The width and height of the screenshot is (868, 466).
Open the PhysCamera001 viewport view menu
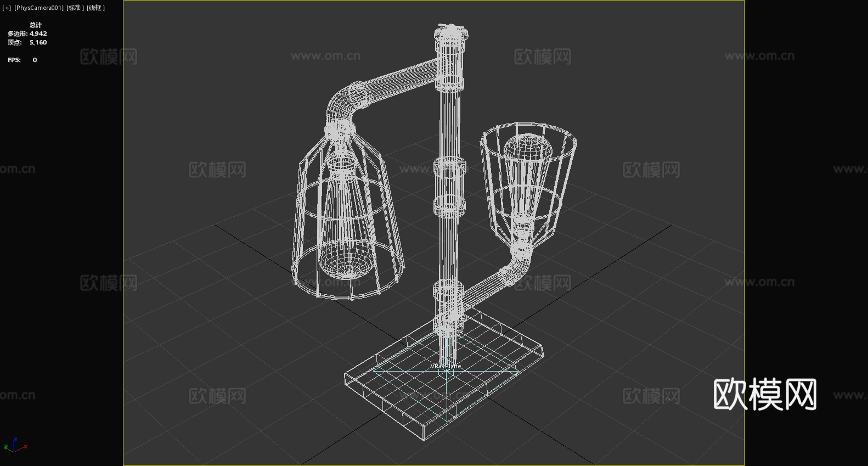click(x=38, y=8)
